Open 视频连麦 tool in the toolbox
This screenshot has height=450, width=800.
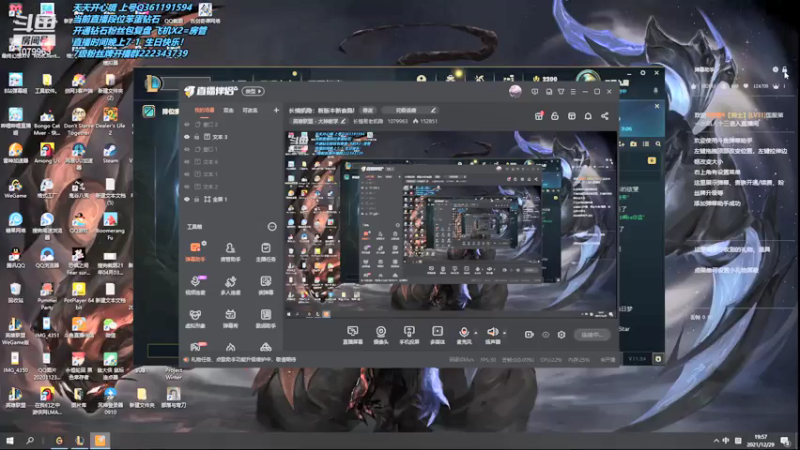pos(195,285)
